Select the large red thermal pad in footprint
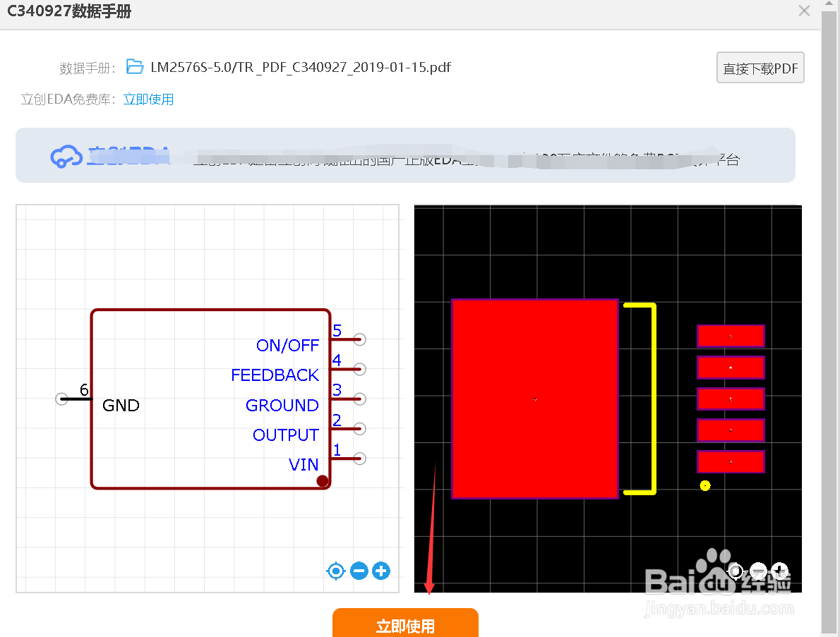The image size is (840, 637). pyautogui.click(x=535, y=399)
